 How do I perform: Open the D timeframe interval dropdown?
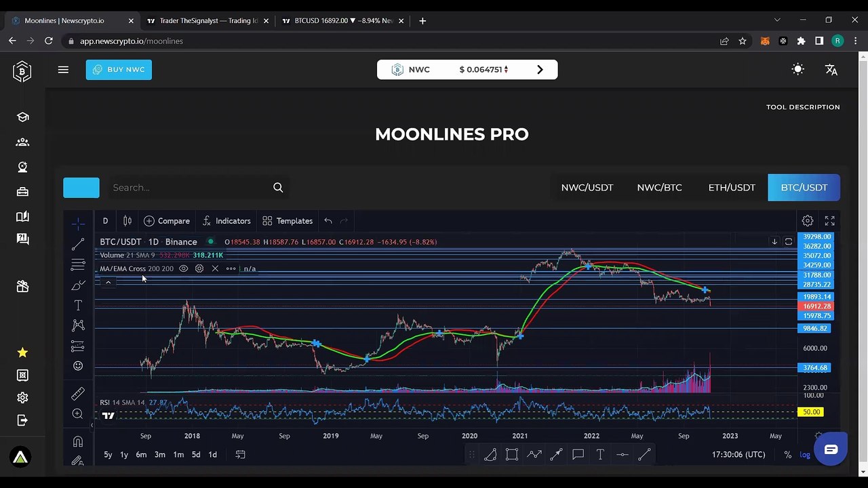coord(105,221)
